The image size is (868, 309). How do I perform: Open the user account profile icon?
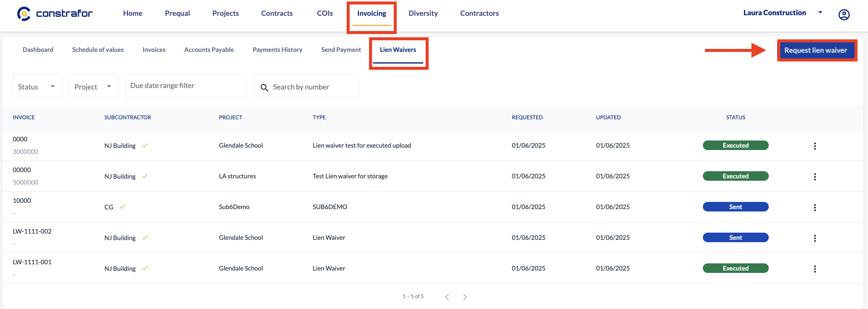click(844, 15)
